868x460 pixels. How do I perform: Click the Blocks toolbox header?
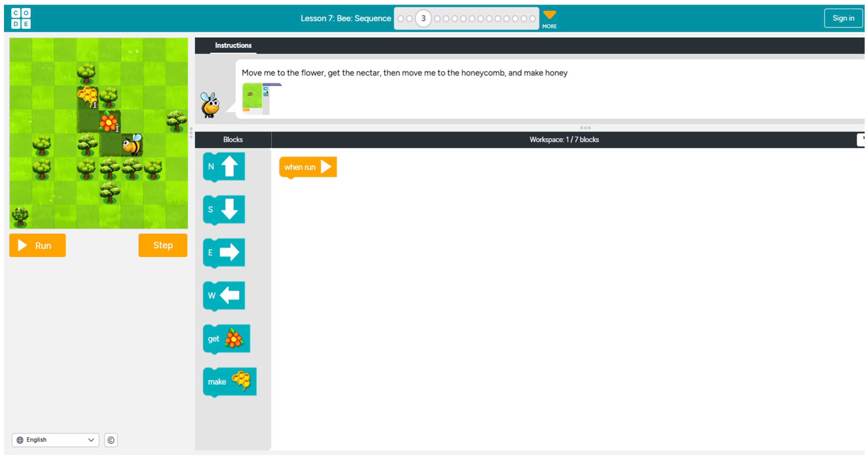[x=233, y=140]
